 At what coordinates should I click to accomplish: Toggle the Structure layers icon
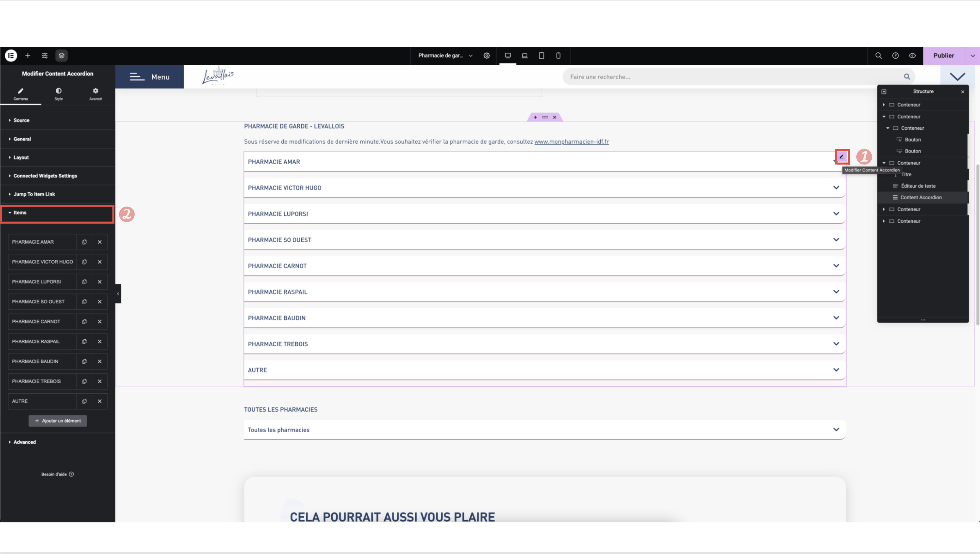click(x=61, y=56)
